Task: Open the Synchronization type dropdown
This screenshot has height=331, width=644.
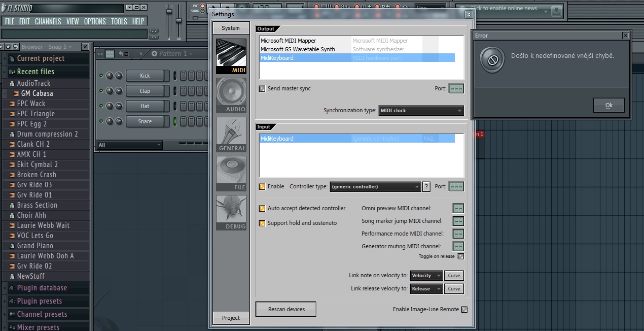Action: point(421,111)
